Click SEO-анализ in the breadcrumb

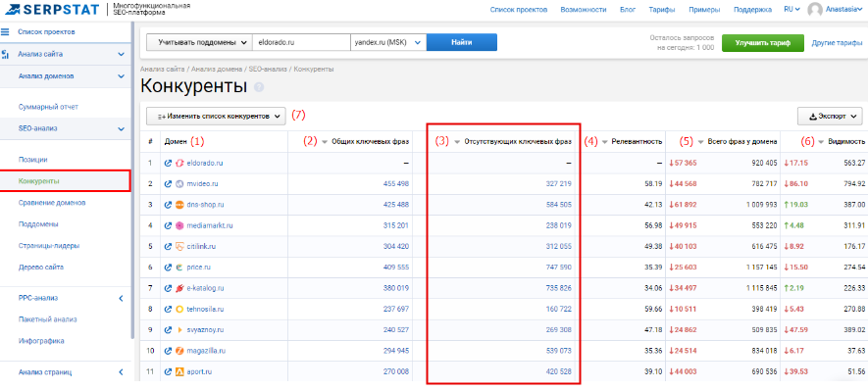[x=269, y=70]
